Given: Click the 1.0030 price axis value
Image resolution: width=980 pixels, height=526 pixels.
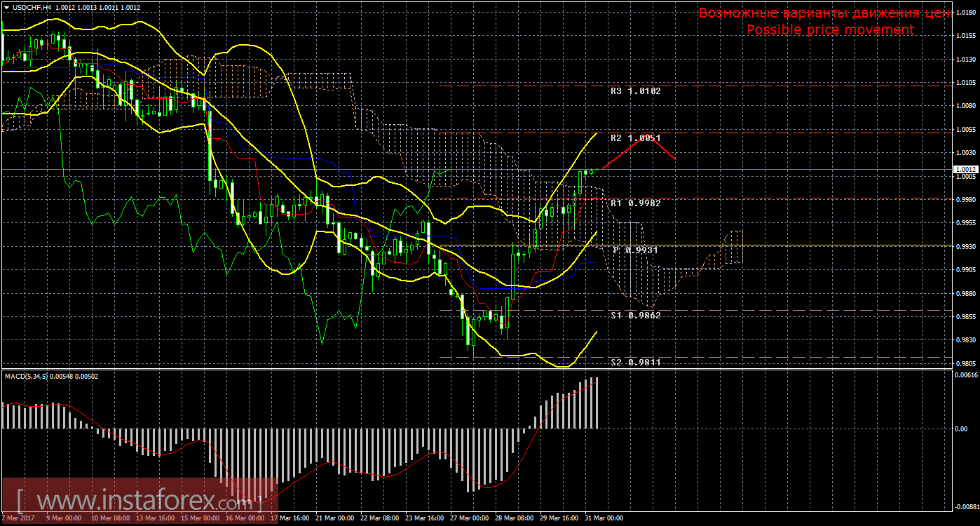Looking at the screenshot, I should pyautogui.click(x=966, y=152).
